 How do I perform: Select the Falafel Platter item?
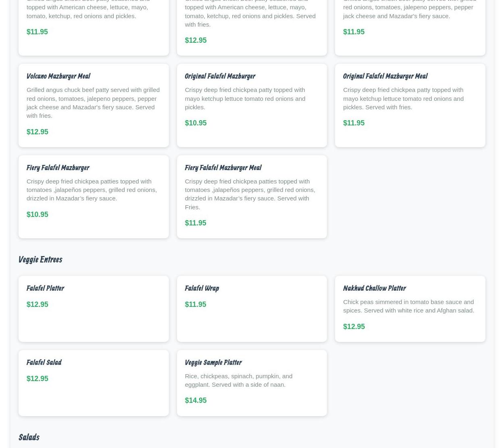(45, 288)
